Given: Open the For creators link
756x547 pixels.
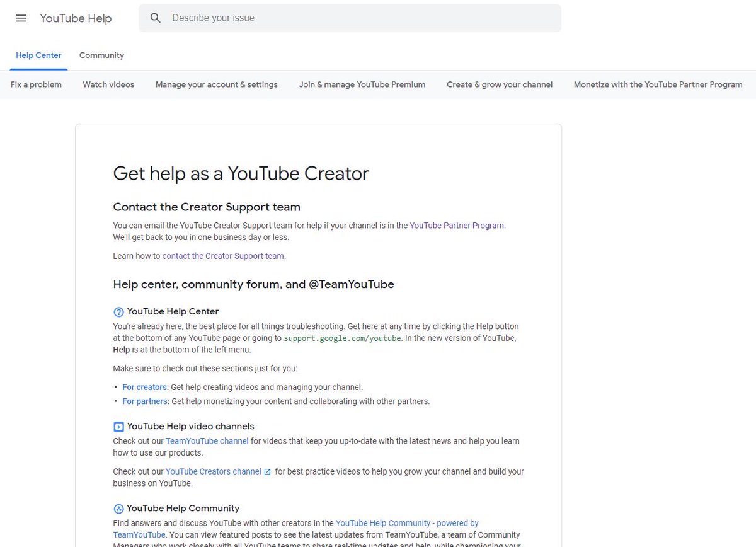Looking at the screenshot, I should point(145,387).
